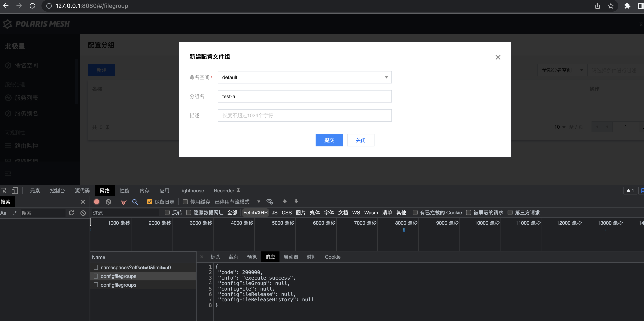Screen dimensions: 644x321
Task: Open the throttling 已停用节流模式 dropdown
Action: pyautogui.click(x=238, y=202)
